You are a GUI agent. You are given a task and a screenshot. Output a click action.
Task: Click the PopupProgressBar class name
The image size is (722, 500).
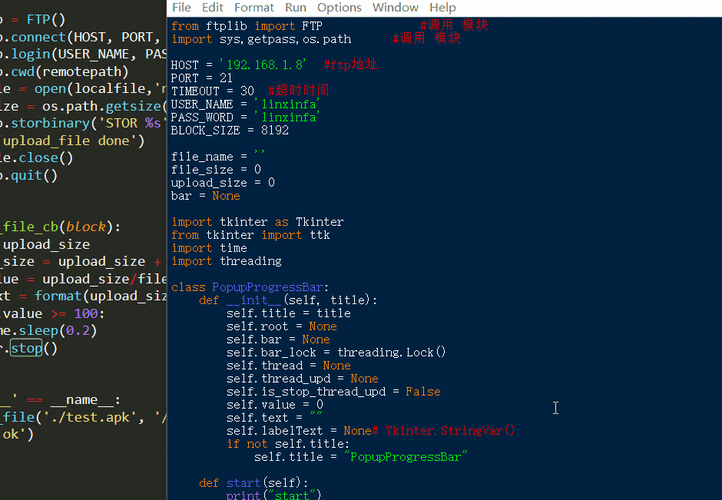click(x=268, y=287)
